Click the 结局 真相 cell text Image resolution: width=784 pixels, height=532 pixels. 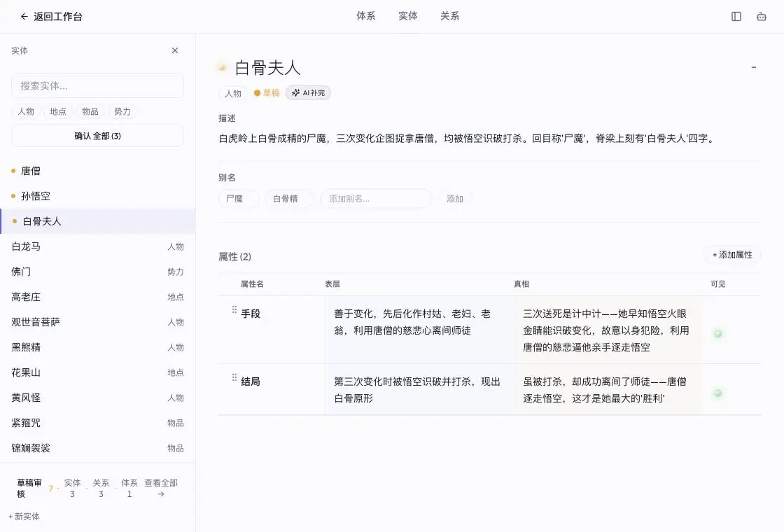point(605,390)
